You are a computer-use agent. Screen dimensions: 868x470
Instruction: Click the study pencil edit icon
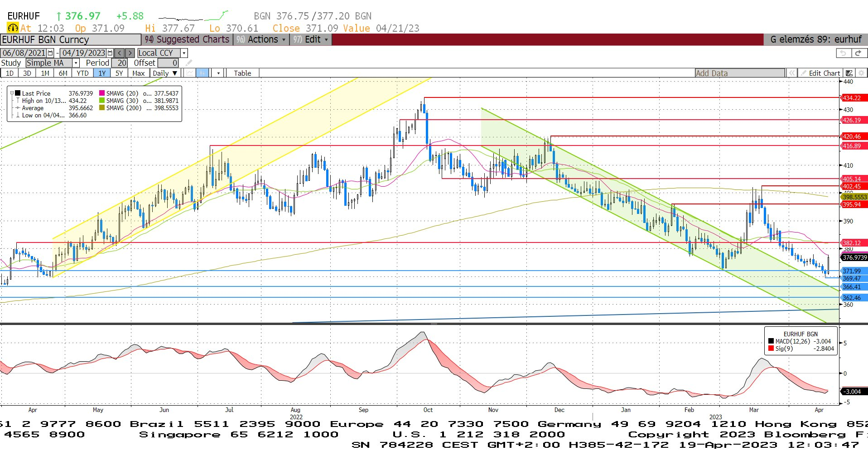[x=188, y=63]
